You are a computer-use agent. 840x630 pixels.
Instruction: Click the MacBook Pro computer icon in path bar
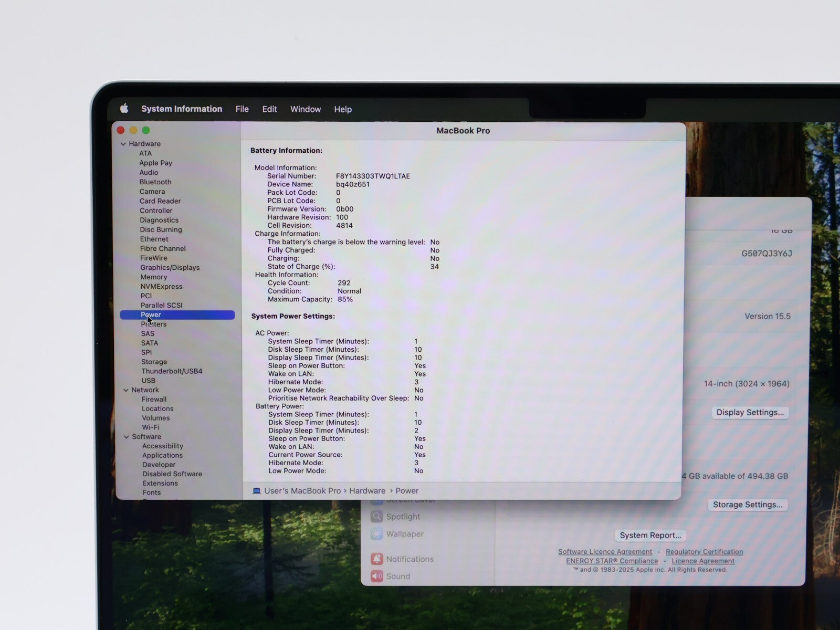(257, 491)
